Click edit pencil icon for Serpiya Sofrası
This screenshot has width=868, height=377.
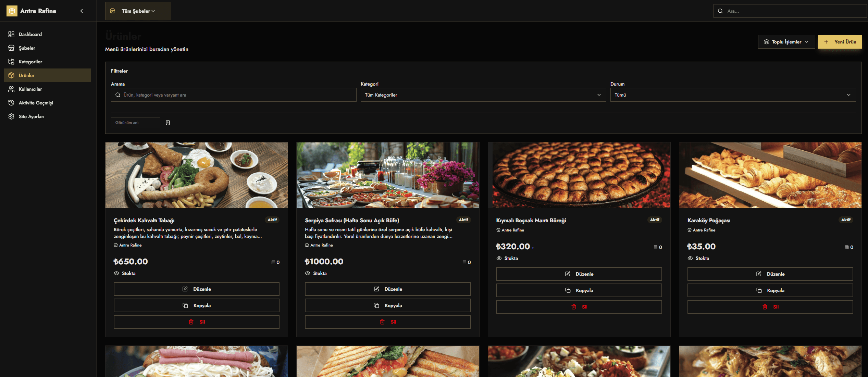pos(376,289)
